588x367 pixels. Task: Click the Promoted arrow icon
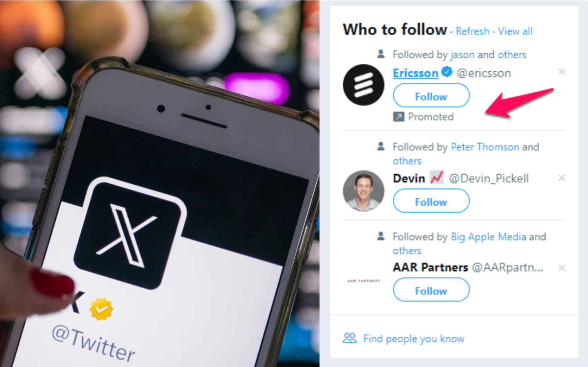pos(399,117)
